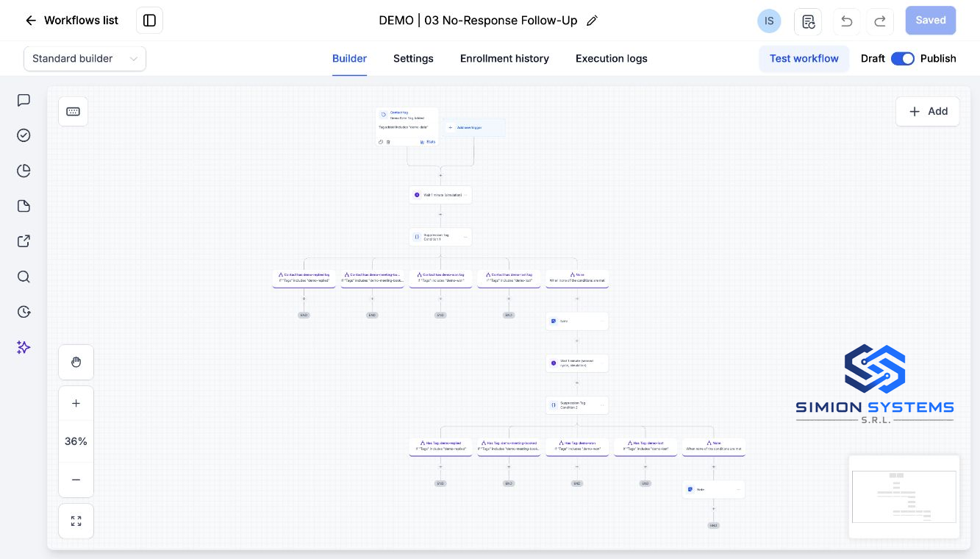Zoom out with the minus button

pyautogui.click(x=76, y=480)
